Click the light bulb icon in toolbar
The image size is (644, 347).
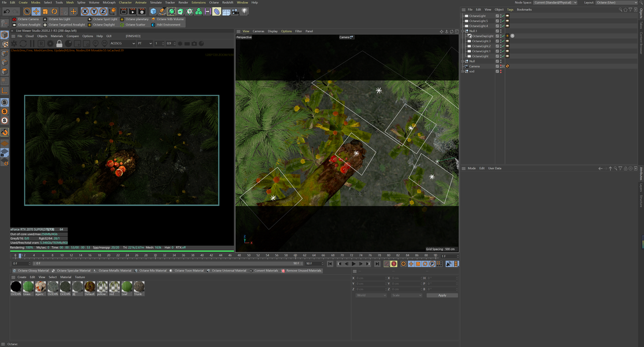pos(244,12)
